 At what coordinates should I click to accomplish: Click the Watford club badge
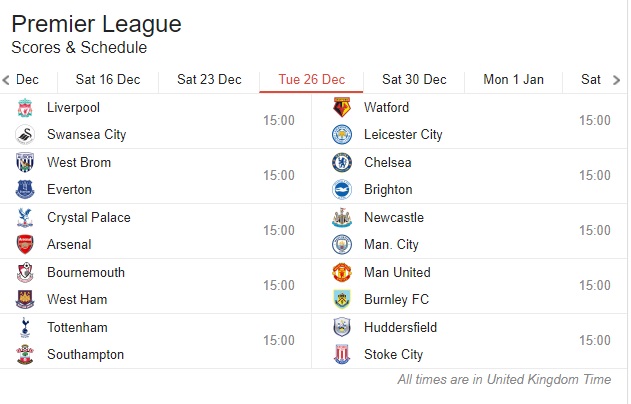click(x=342, y=107)
